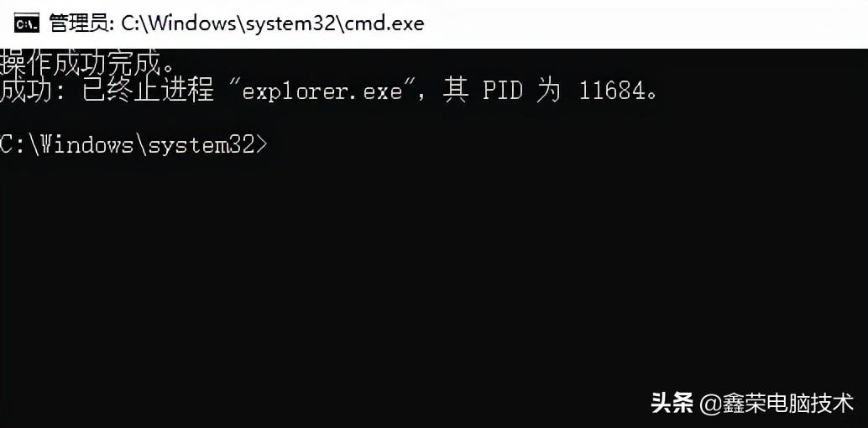The image size is (868, 428).
Task: Select the 管理员 label in title bar
Action: pos(79,23)
